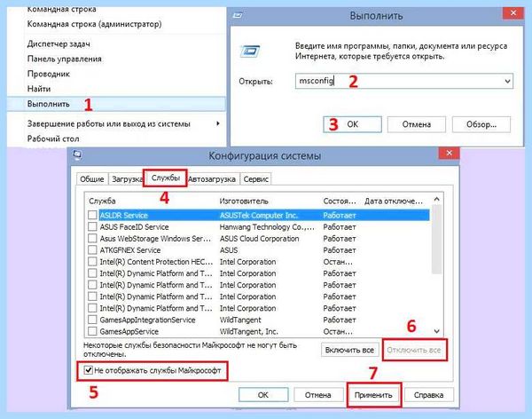Sort by Состояние column header
The height and width of the screenshot is (419, 532).
pyautogui.click(x=340, y=201)
